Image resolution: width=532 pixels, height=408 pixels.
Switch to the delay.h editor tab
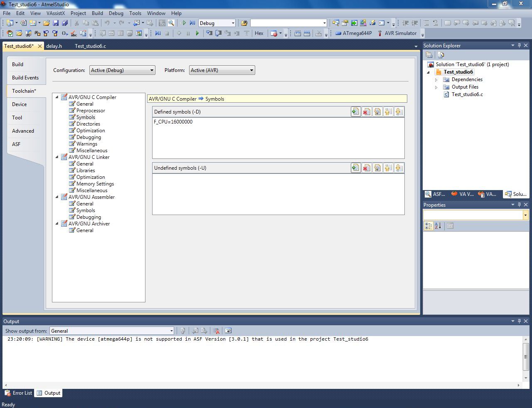point(54,46)
